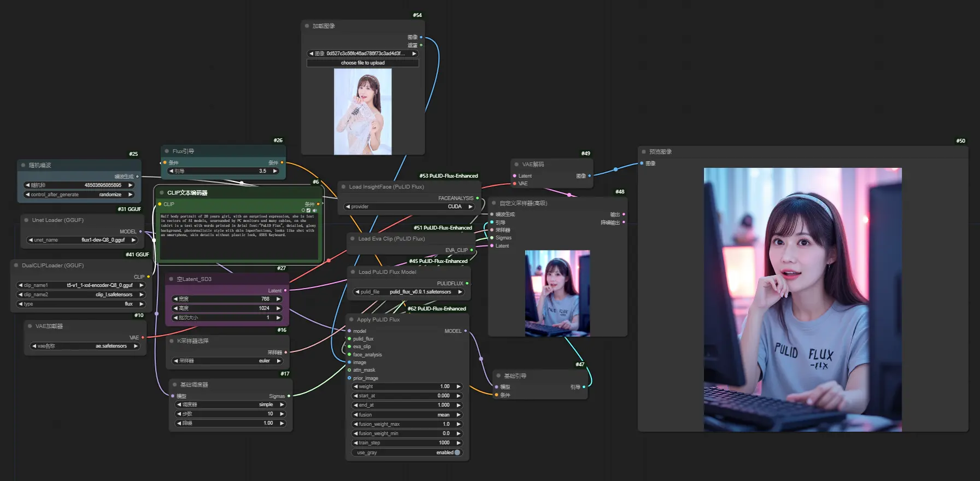This screenshot has width=980, height=481.
Task: Click the 宽度 width field showing 768
Action: tap(227, 299)
